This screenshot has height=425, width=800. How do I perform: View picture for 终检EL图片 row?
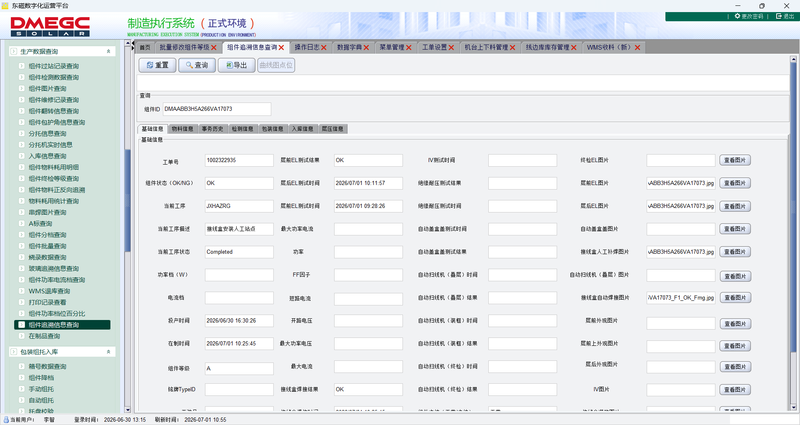(x=735, y=160)
